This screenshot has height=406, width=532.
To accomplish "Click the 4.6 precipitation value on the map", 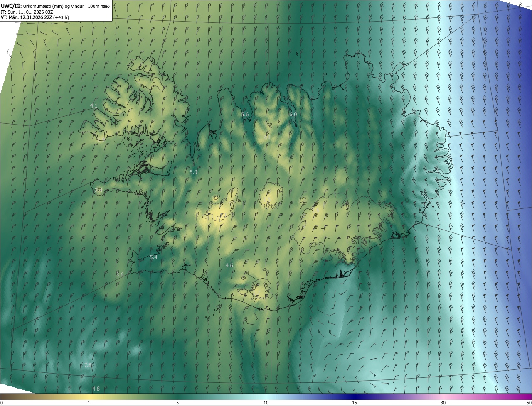I will [229, 265].
